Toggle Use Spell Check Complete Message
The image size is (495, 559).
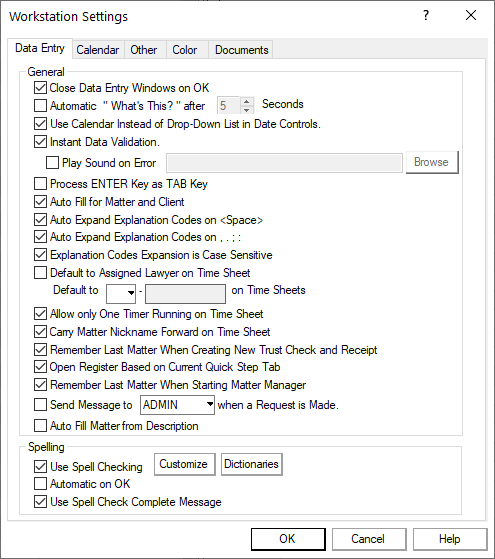pyautogui.click(x=40, y=502)
